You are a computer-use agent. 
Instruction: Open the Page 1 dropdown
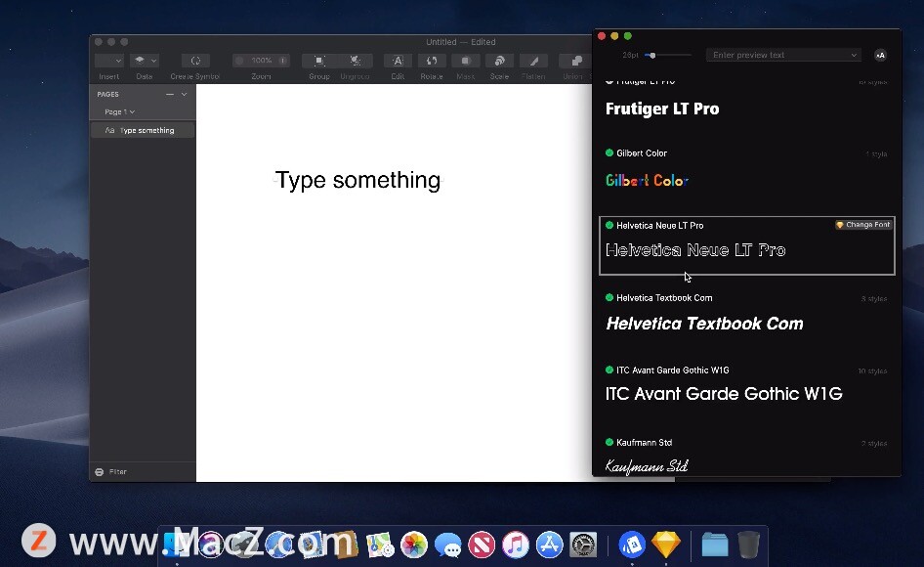pos(119,111)
